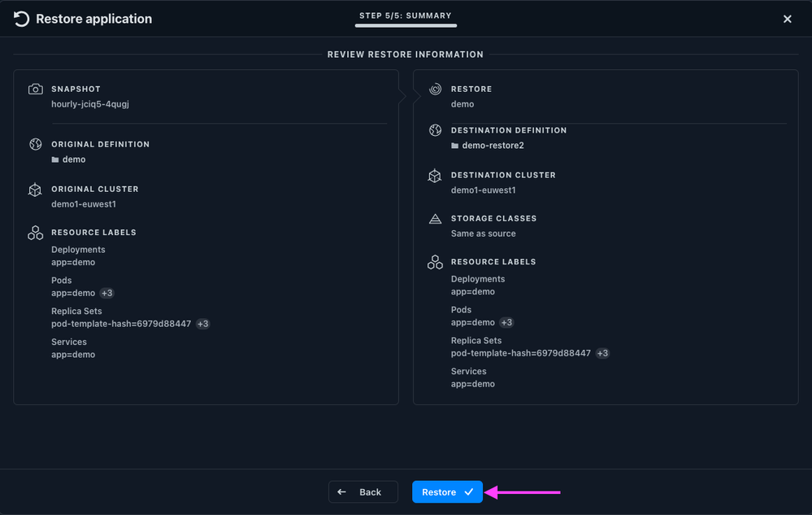
Task: Click the Storage Classes triangle icon
Action: (435, 219)
